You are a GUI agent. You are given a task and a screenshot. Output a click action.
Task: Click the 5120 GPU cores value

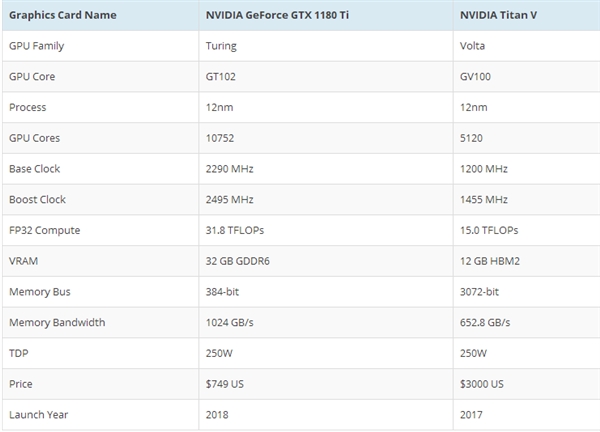click(471, 138)
